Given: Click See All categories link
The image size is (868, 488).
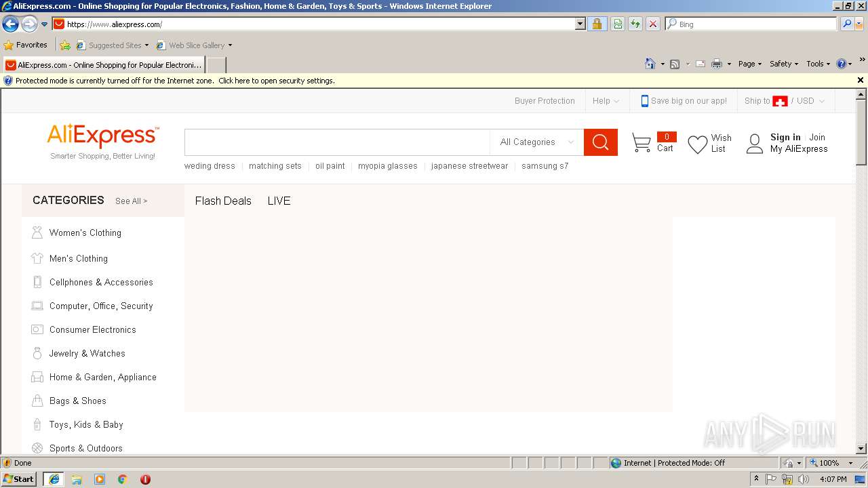Looking at the screenshot, I should (131, 201).
